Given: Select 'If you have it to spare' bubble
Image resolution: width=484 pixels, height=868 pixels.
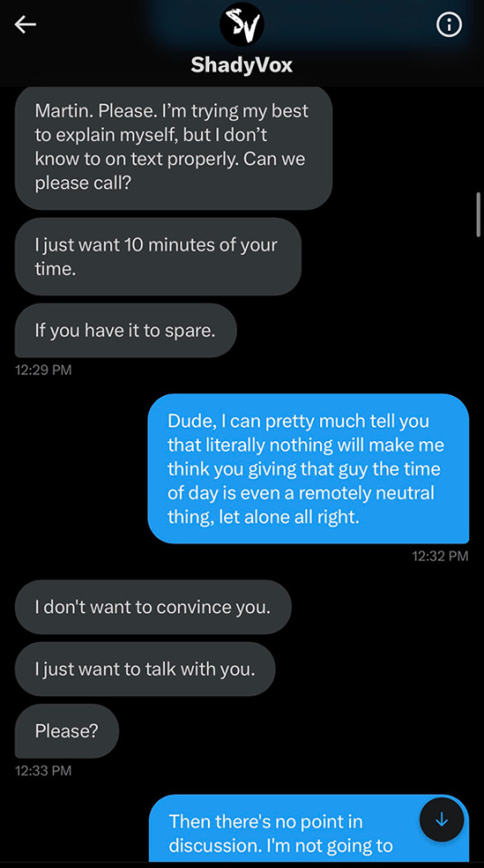Looking at the screenshot, I should click(x=126, y=331).
